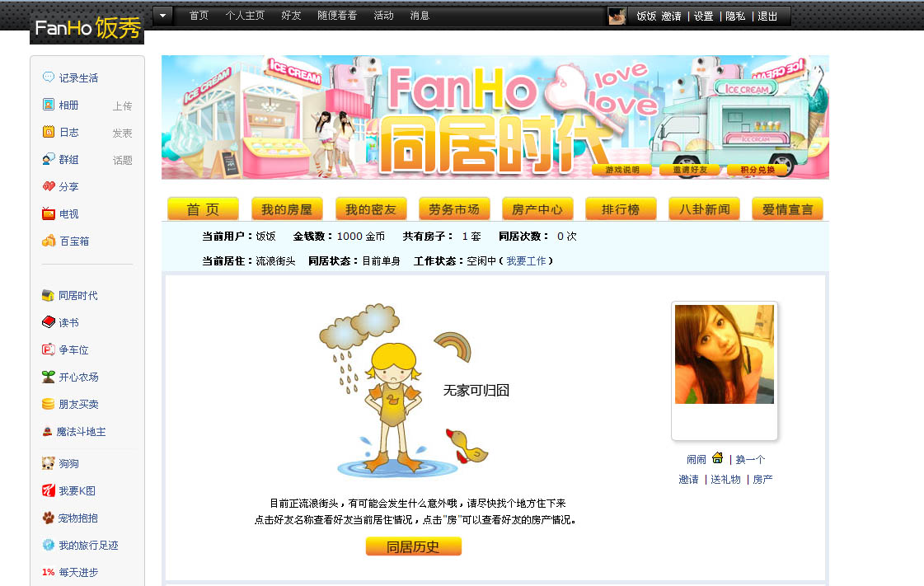
Task: Open the 电视 TV icon
Action: point(49,213)
